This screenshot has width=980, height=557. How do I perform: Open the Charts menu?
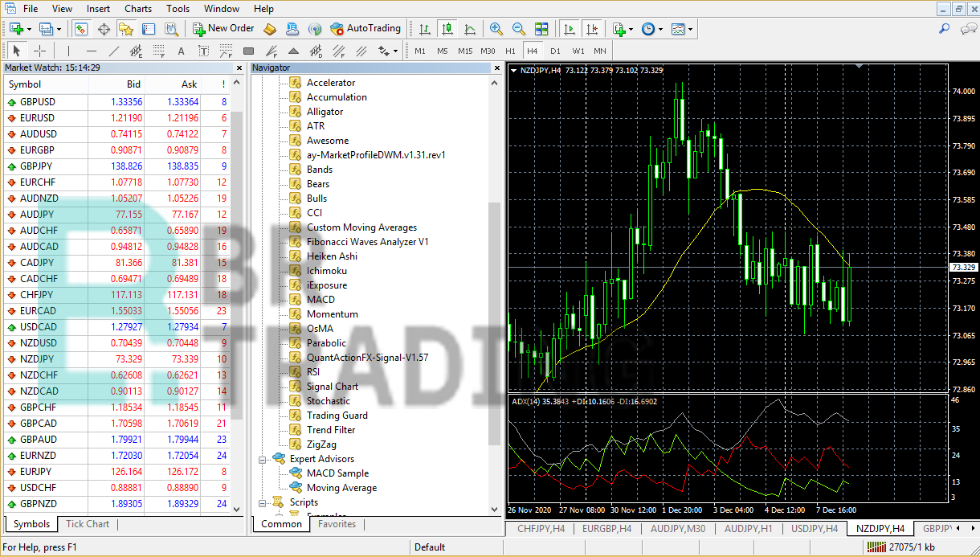[x=138, y=9]
